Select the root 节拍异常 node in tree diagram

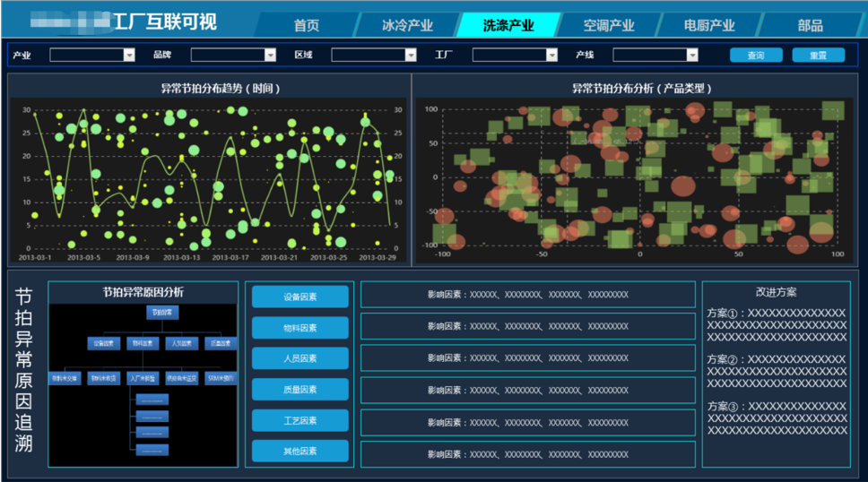point(162,313)
